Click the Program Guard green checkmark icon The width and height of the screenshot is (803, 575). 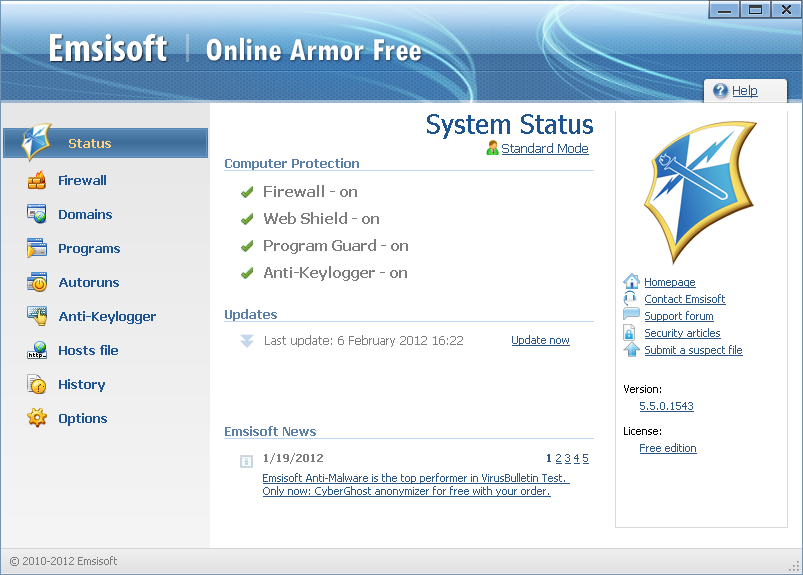pos(247,246)
